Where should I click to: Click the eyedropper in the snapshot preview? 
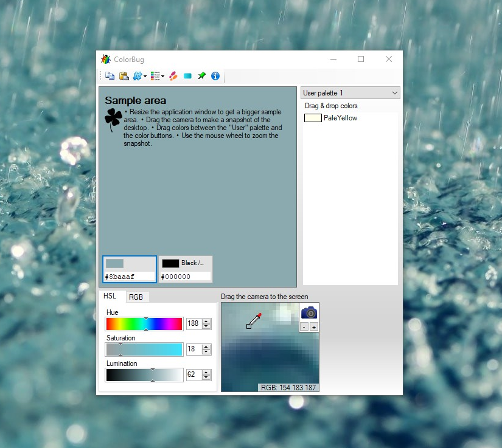point(254,321)
